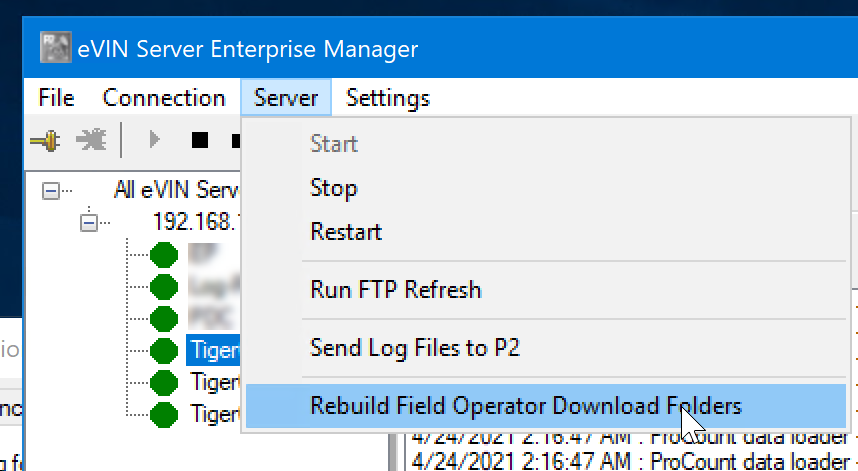
Task: Select the All eVIN Servers root label
Action: tap(177, 190)
